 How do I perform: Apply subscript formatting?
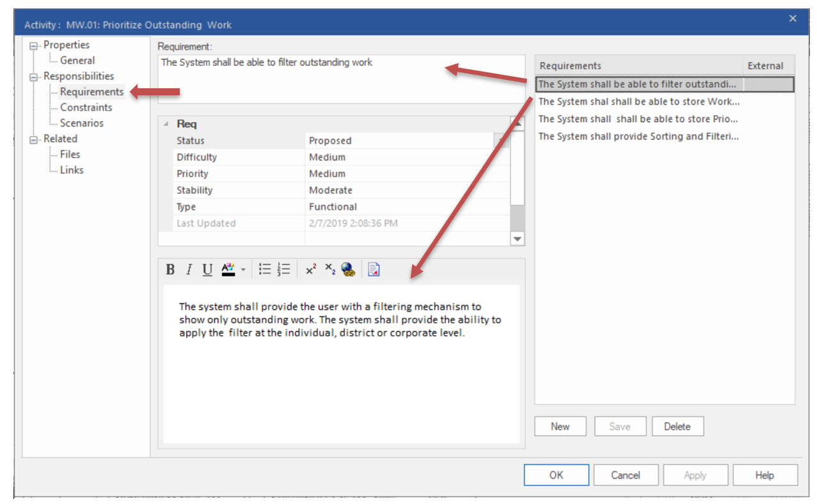[329, 269]
